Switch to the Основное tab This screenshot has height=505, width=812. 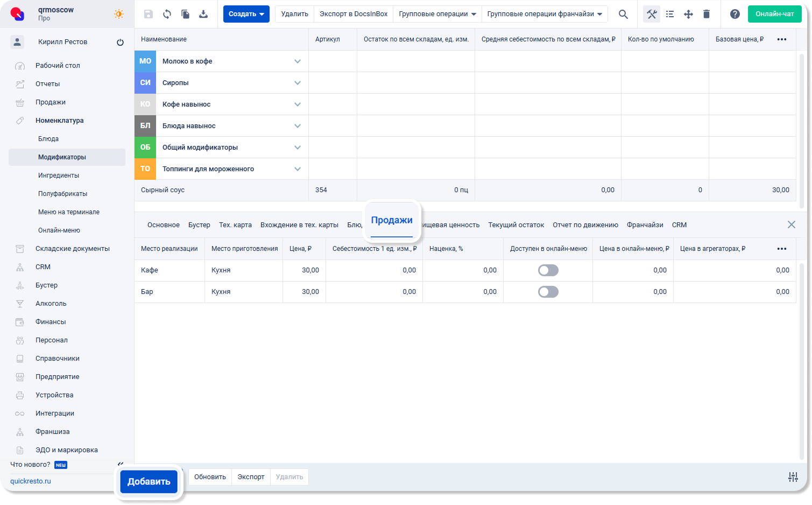pos(164,225)
